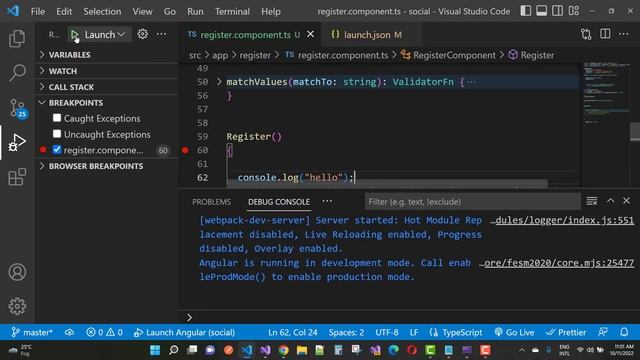Toggle Caught Exceptions checkbox
The image size is (640, 360).
click(57, 118)
